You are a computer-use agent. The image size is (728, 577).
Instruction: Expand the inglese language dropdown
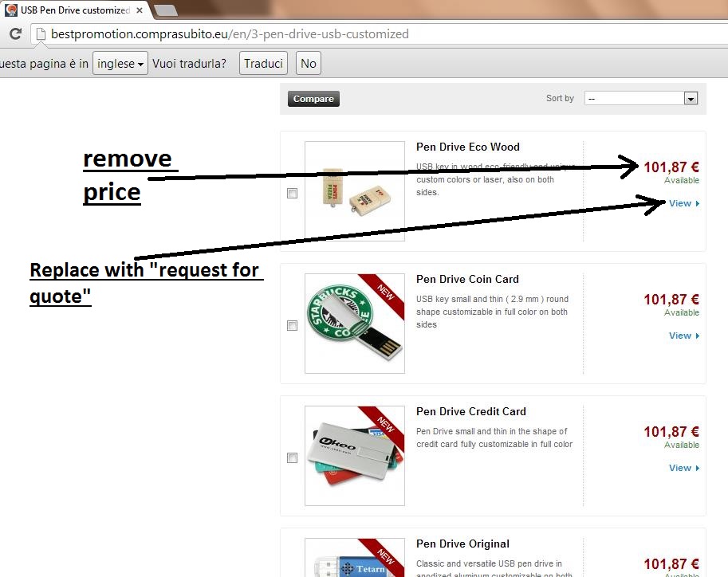[x=120, y=63]
